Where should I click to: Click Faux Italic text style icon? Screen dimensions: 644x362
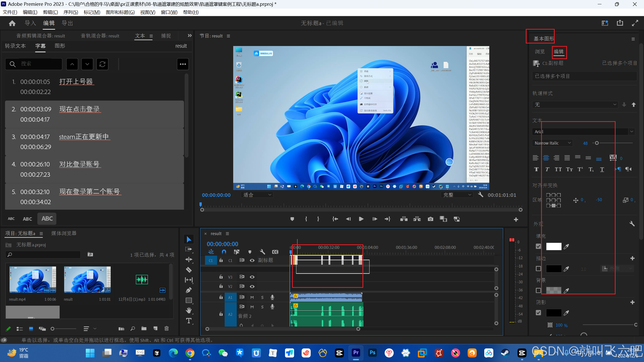tap(547, 169)
